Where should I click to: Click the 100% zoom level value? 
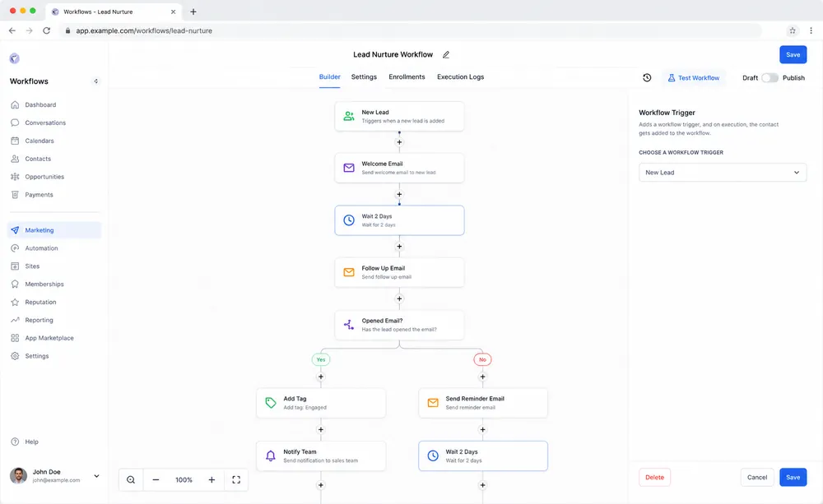click(x=184, y=480)
